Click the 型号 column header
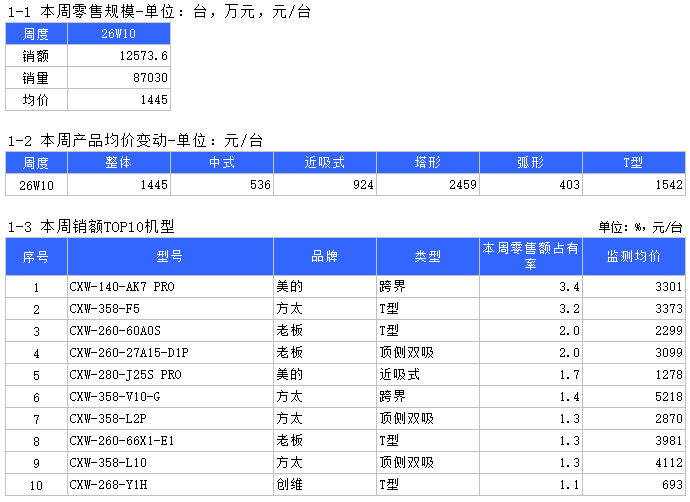 click(x=170, y=257)
